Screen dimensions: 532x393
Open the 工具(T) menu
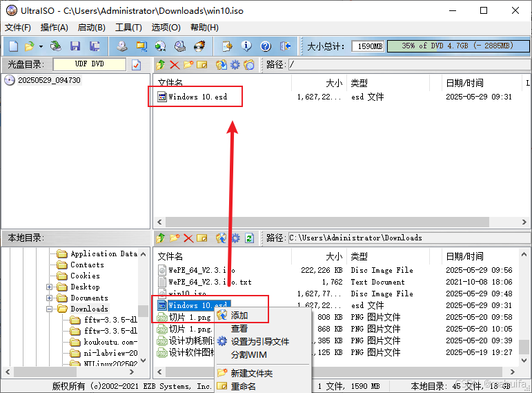(128, 28)
